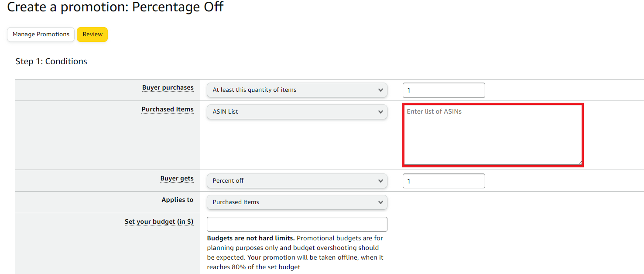Click the resize grip of the ASIN textarea
644x274 pixels.
pos(579,162)
